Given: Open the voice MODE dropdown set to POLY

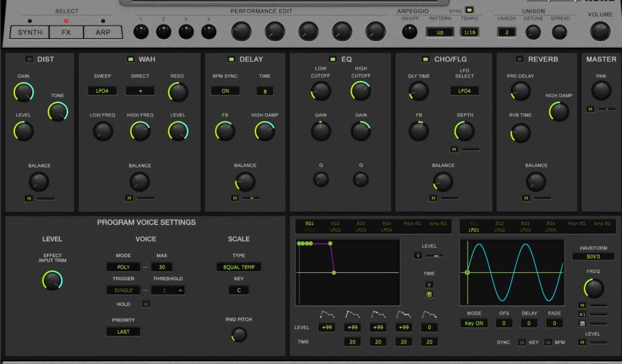Looking at the screenshot, I should pyautogui.click(x=123, y=267).
